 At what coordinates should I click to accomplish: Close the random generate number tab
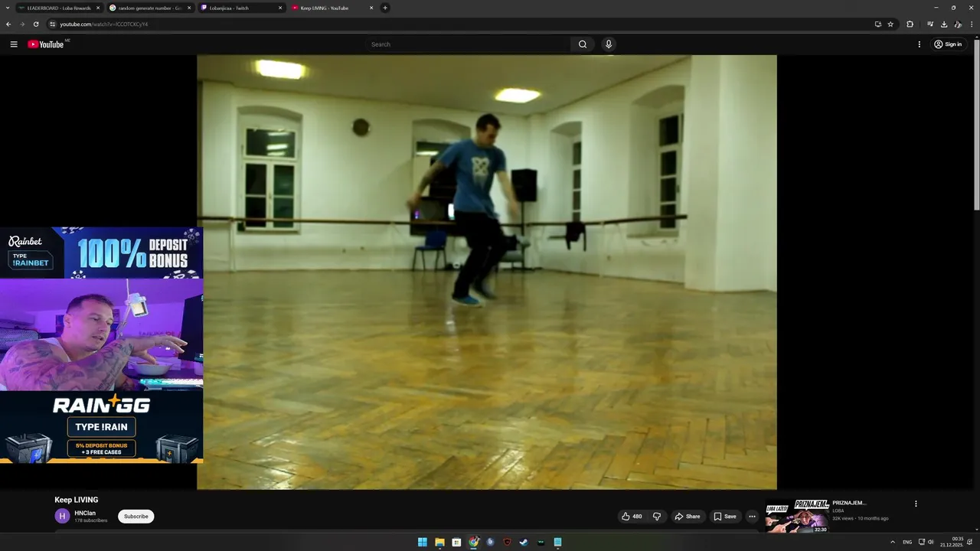pos(189,8)
